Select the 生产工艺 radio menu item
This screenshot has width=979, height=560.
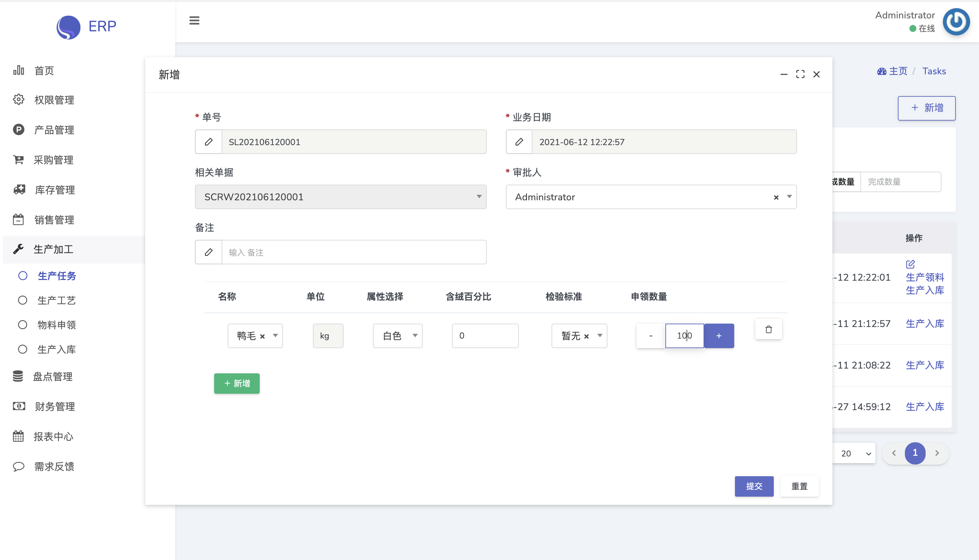(57, 300)
